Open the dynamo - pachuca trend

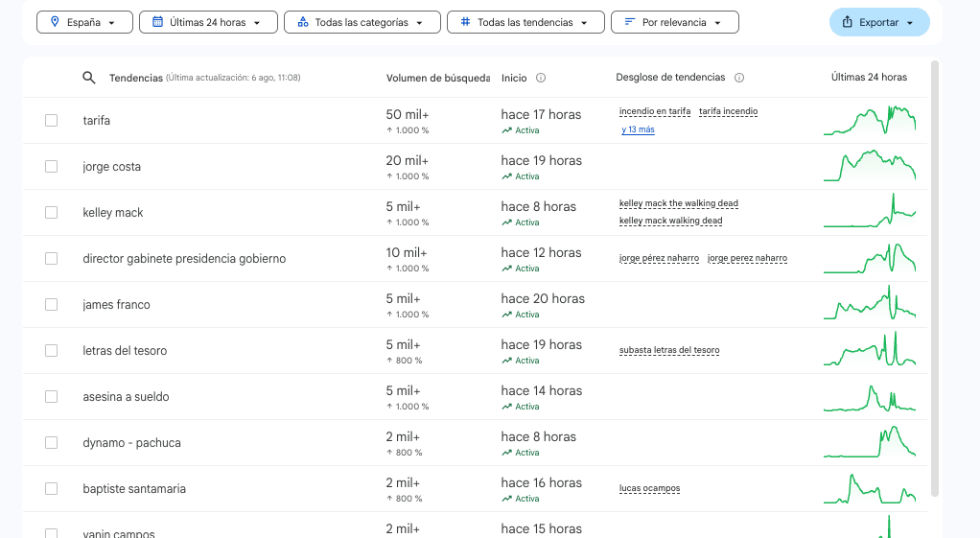(132, 443)
